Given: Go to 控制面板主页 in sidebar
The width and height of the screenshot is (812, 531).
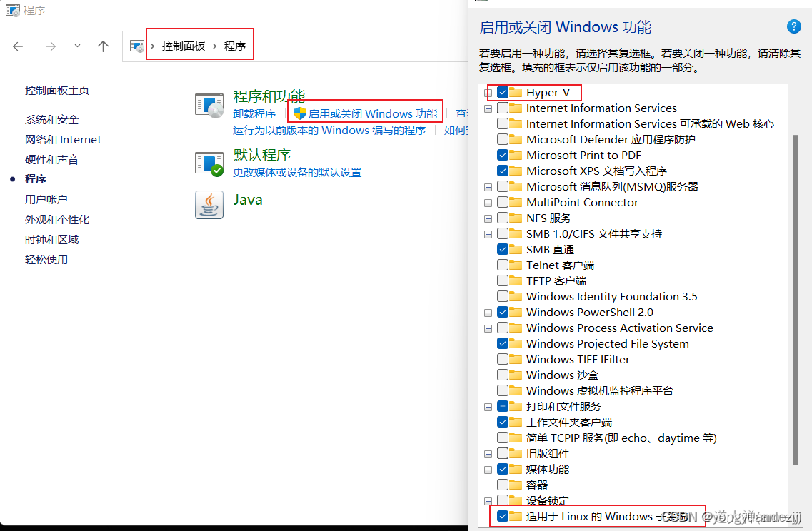Looking at the screenshot, I should point(57,91).
